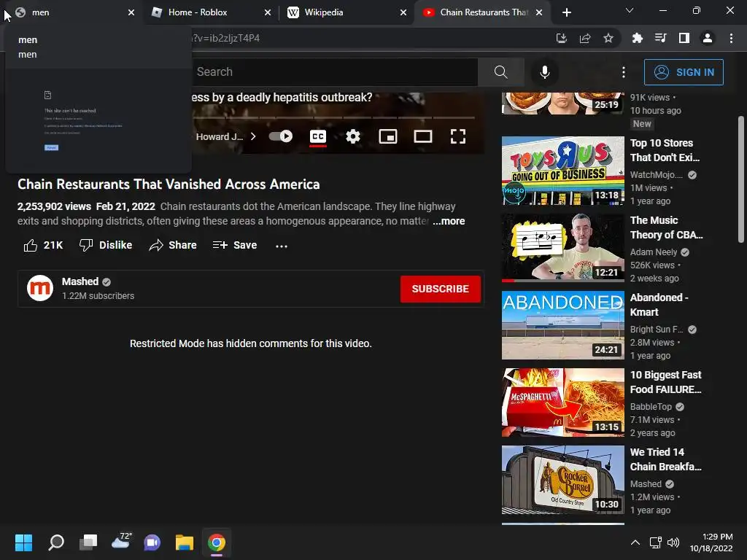Enter full screen video mode
The height and width of the screenshot is (560, 747).
(x=458, y=136)
